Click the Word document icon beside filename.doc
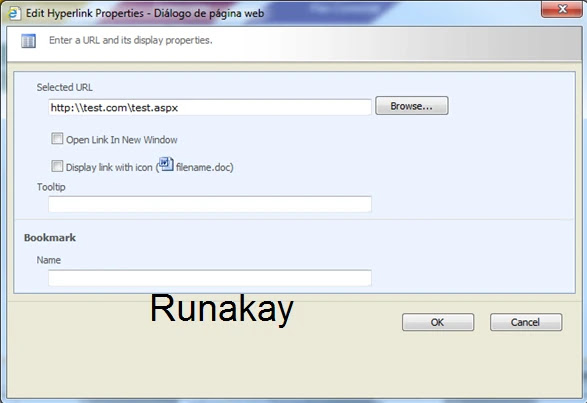The width and height of the screenshot is (587, 403). [166, 164]
